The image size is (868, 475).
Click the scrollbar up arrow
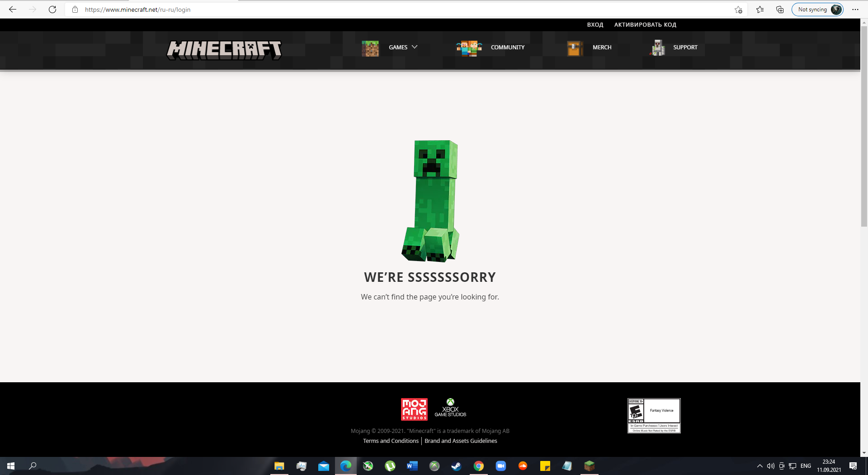tap(864, 22)
